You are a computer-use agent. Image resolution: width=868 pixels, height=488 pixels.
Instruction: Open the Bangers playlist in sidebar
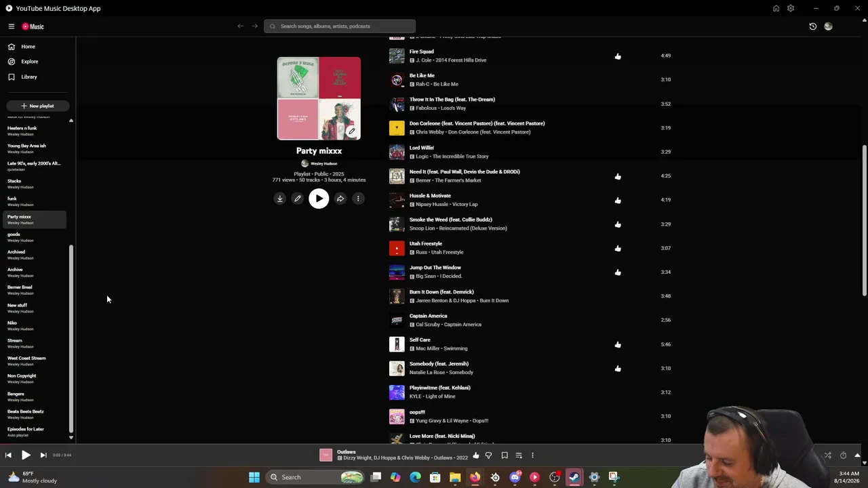pos(35,396)
